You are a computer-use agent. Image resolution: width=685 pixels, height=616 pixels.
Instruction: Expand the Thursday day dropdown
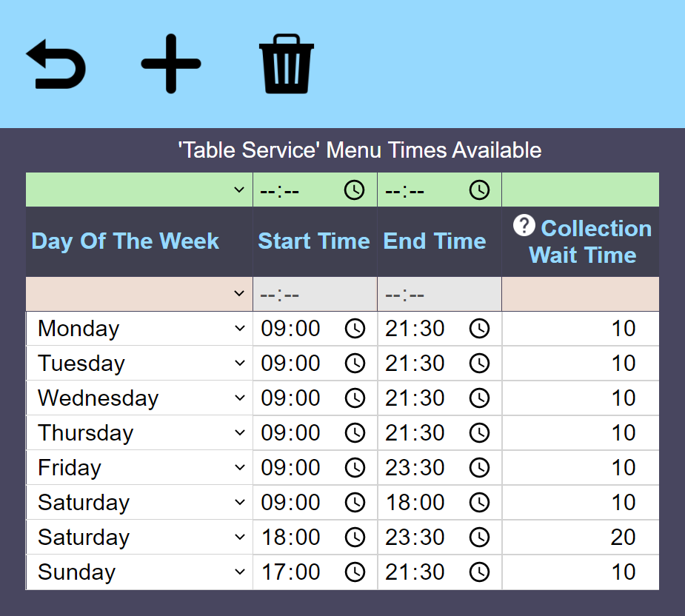239,433
